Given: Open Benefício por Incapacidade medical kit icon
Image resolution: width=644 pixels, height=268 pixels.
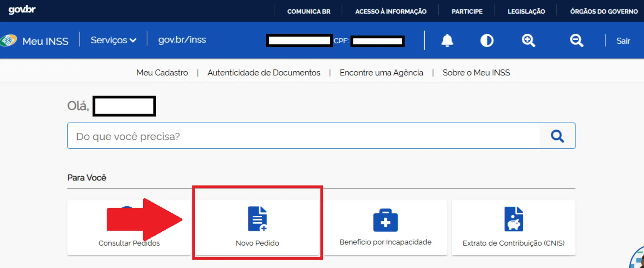Looking at the screenshot, I should (x=385, y=220).
